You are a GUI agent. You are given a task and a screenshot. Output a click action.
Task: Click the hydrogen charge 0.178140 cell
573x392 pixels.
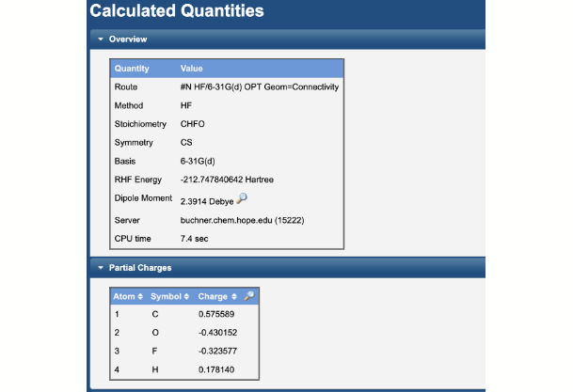tap(217, 369)
